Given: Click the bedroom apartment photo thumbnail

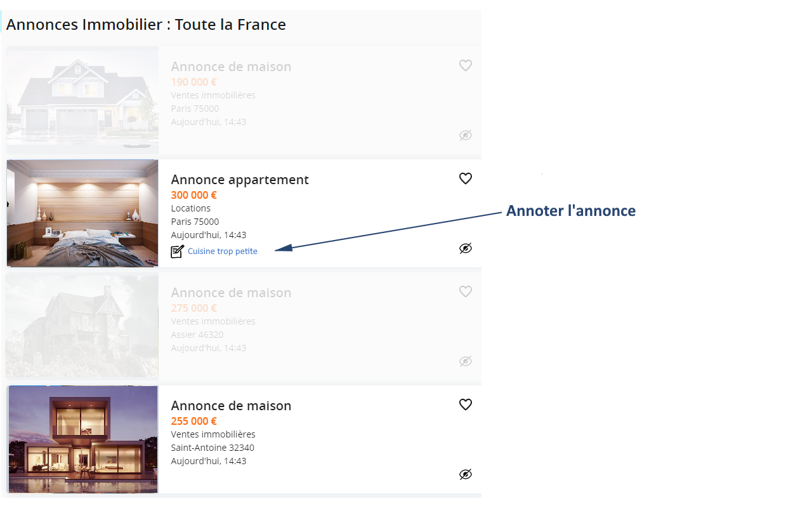Looking at the screenshot, I should coord(82,213).
